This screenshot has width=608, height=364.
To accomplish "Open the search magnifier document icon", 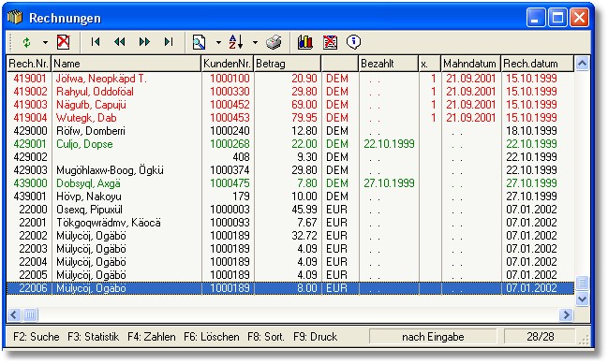I will pyautogui.click(x=199, y=42).
